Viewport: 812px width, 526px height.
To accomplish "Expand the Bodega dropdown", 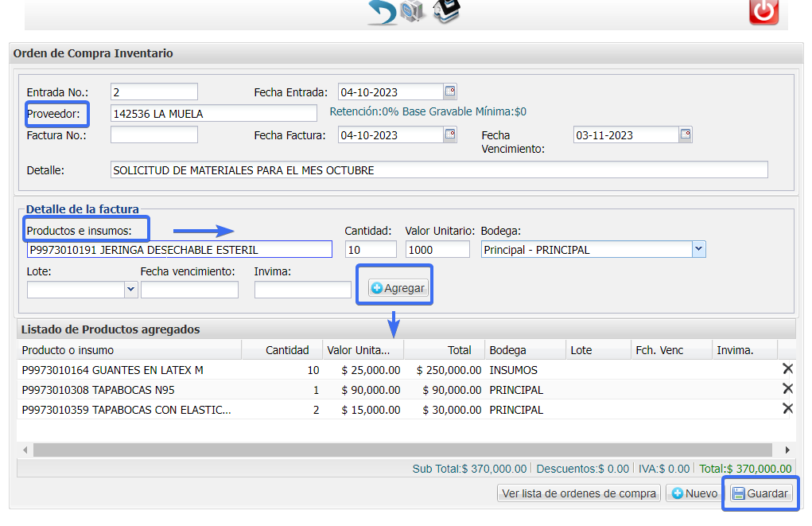I will pos(698,249).
